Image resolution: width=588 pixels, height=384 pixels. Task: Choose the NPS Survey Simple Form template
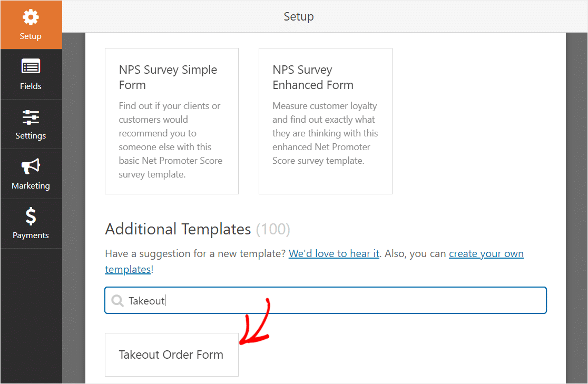172,121
